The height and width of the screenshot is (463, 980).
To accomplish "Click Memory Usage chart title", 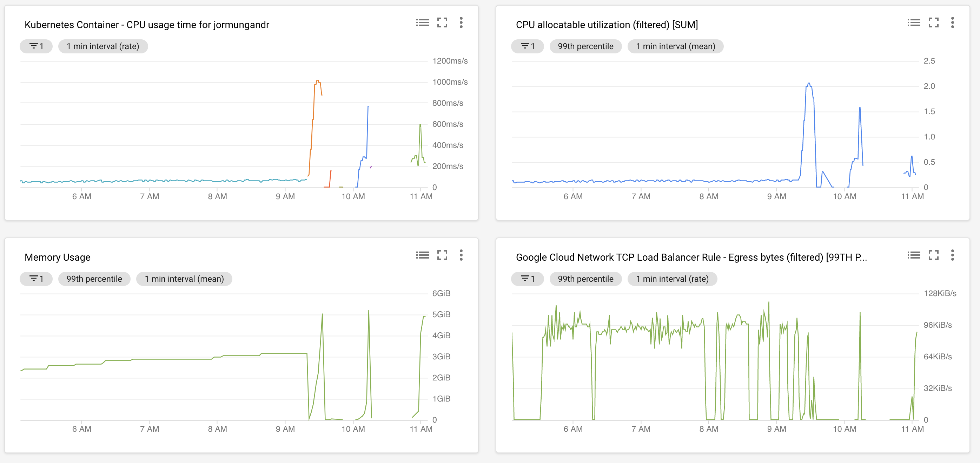I will pos(58,257).
